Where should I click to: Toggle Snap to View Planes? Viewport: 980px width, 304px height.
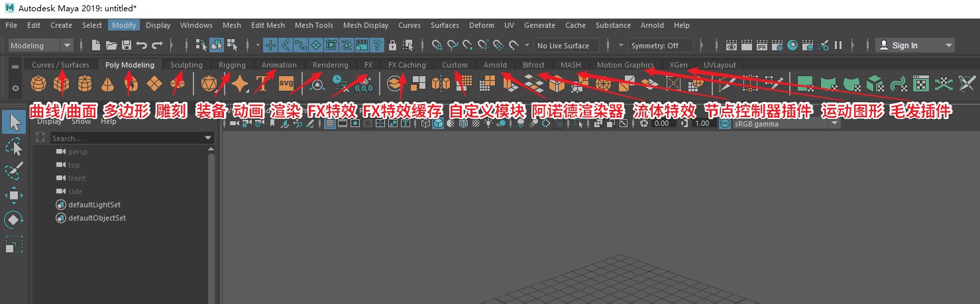point(500,45)
